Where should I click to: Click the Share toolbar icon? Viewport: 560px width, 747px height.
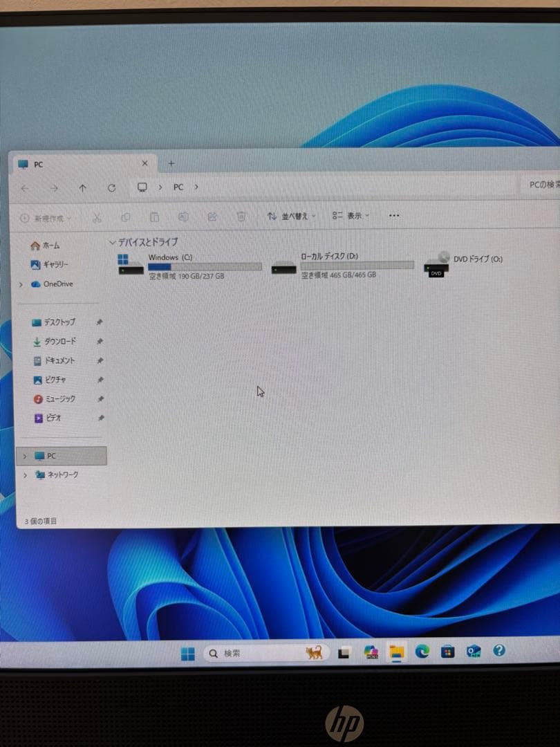click(212, 216)
